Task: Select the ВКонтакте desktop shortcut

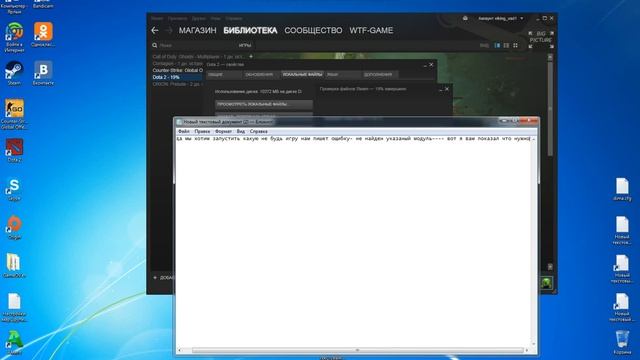Action: [x=43, y=73]
